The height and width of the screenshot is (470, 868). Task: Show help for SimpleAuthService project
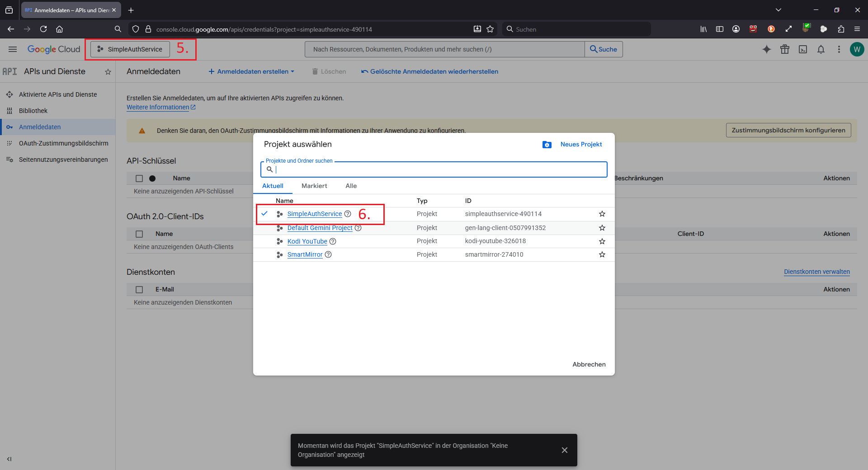348,214
